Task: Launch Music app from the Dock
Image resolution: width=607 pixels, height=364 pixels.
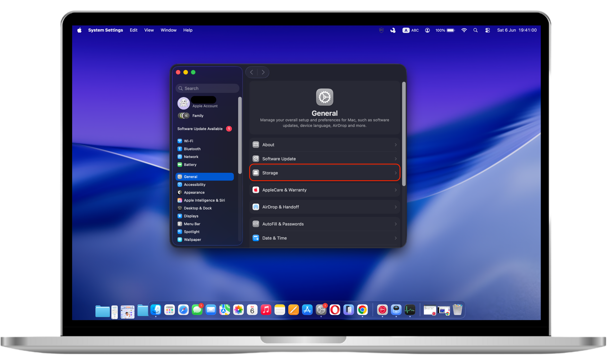Action: [x=266, y=310]
